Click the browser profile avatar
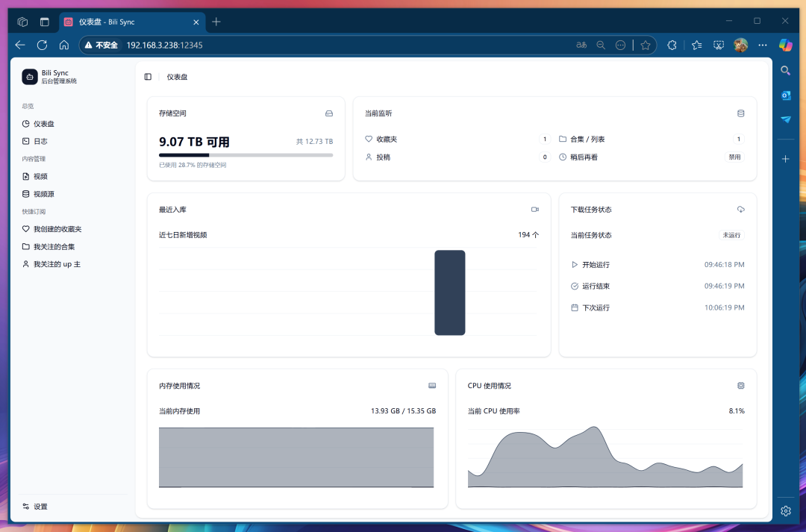 [x=741, y=46]
